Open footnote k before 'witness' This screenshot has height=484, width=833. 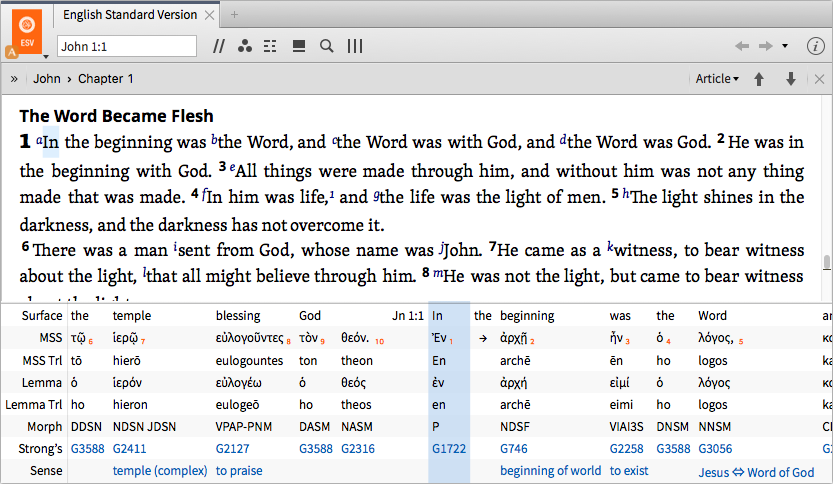tap(610, 247)
